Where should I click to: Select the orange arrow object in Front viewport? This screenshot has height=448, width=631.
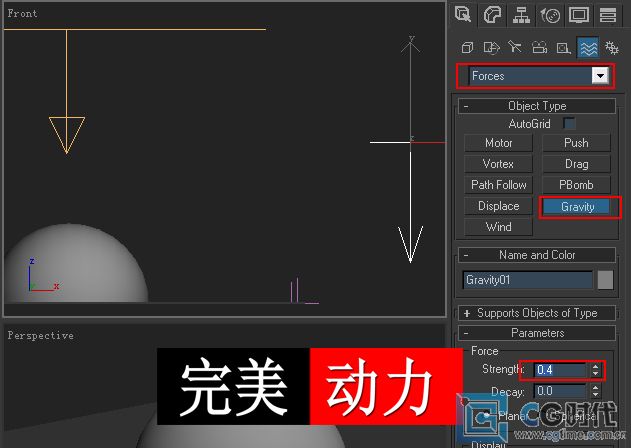coord(67,93)
